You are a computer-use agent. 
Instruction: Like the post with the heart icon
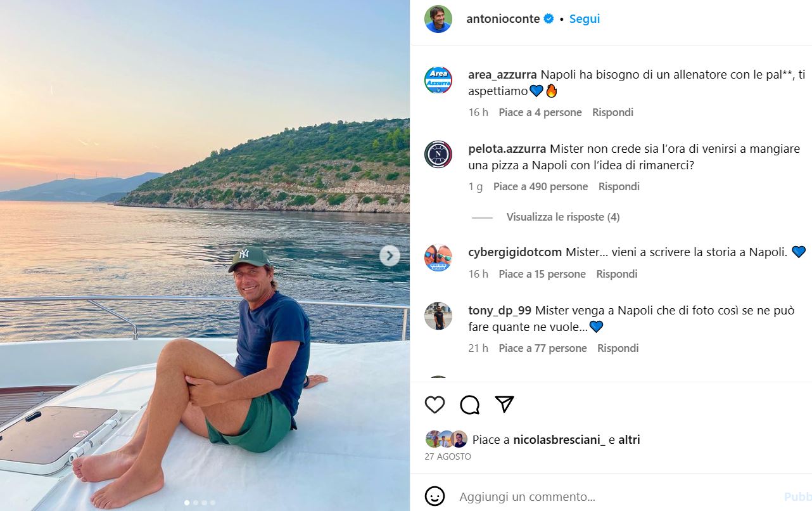[435, 404]
